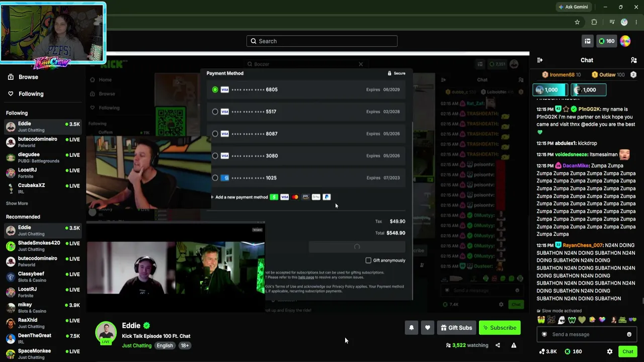Open chat settings gear icon
The height and width of the screenshot is (362, 644).
point(610,351)
